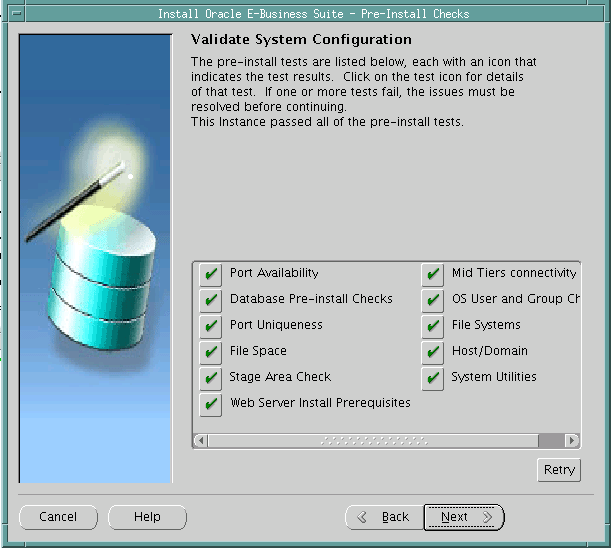The height and width of the screenshot is (548, 611).
Task: Click the "Validate System Configuration" heading
Action: point(301,40)
